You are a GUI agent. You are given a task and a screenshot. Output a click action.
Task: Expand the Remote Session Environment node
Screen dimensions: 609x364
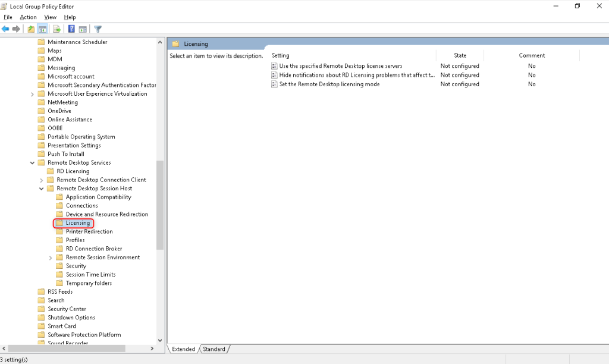tap(51, 258)
